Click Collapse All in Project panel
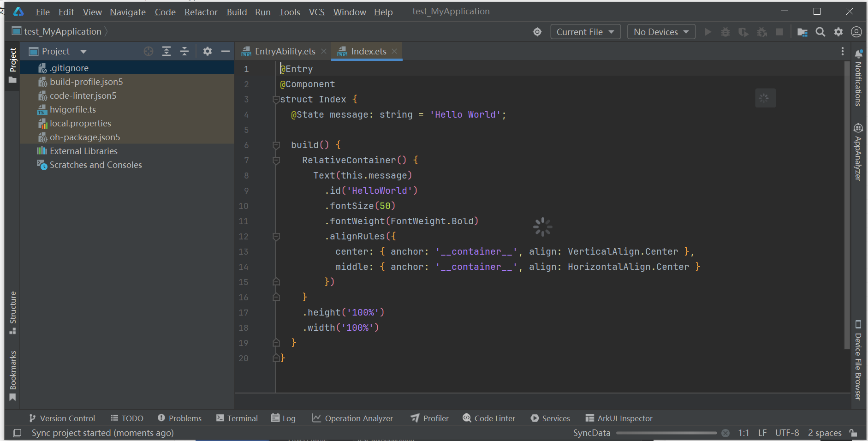The width and height of the screenshot is (868, 441). [184, 51]
